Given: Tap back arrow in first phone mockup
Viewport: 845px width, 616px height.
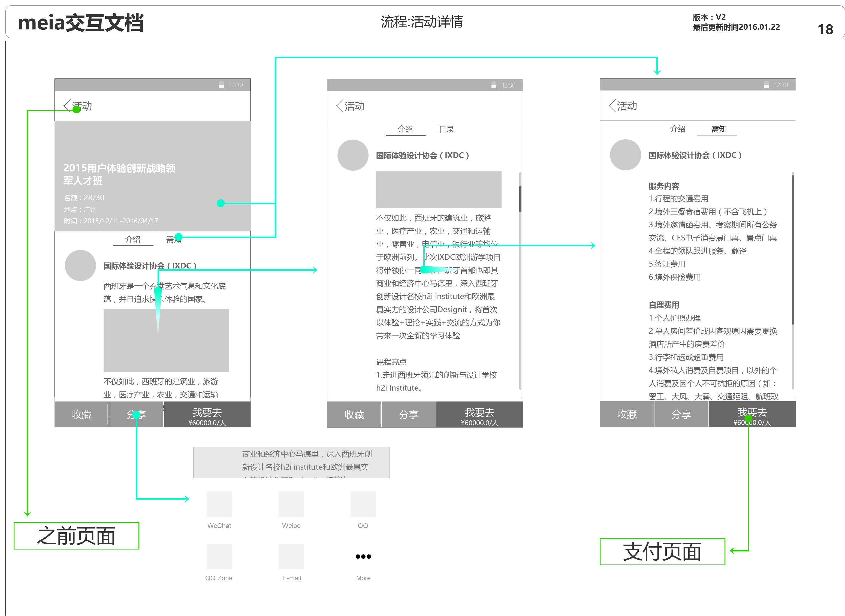Looking at the screenshot, I should click(x=67, y=106).
